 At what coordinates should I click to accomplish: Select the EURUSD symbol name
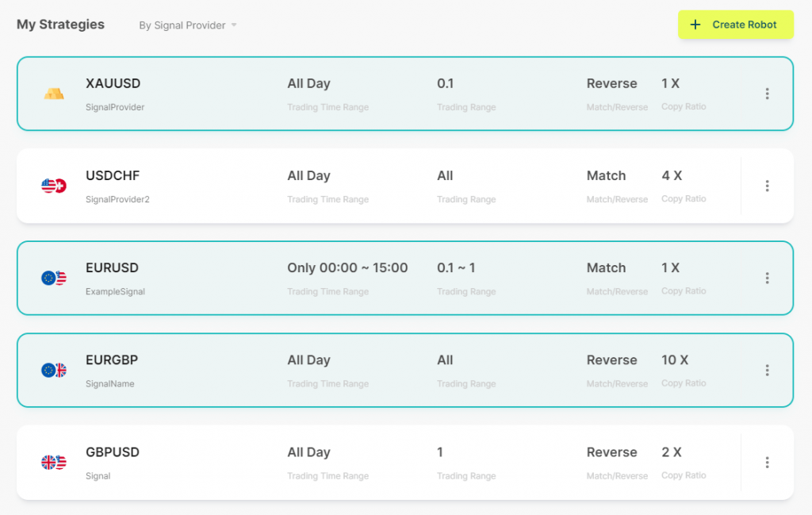(112, 268)
